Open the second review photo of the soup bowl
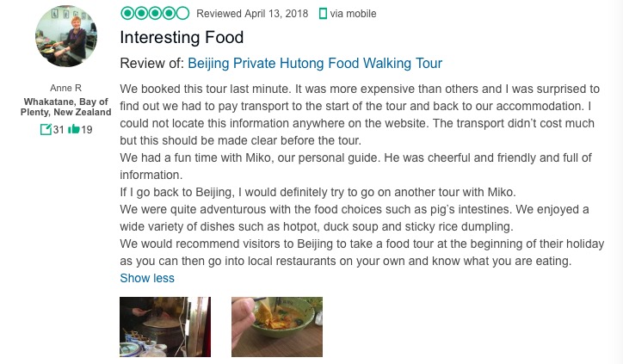This screenshot has width=623, height=364. [277, 326]
